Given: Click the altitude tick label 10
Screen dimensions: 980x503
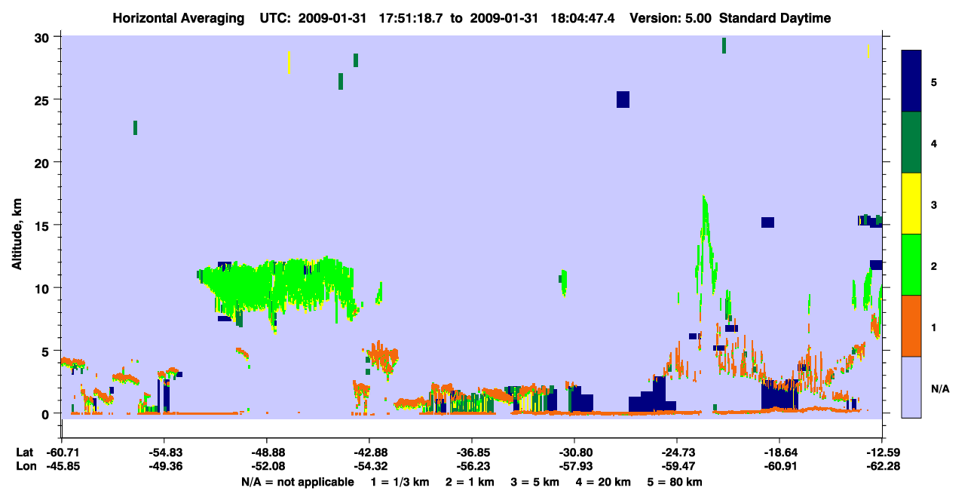Looking at the screenshot, I should [44, 288].
